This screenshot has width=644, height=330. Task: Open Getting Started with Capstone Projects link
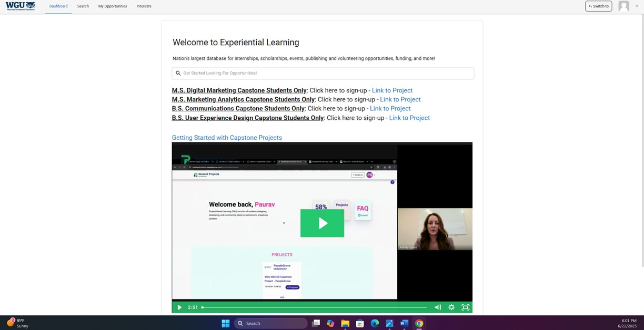227,138
